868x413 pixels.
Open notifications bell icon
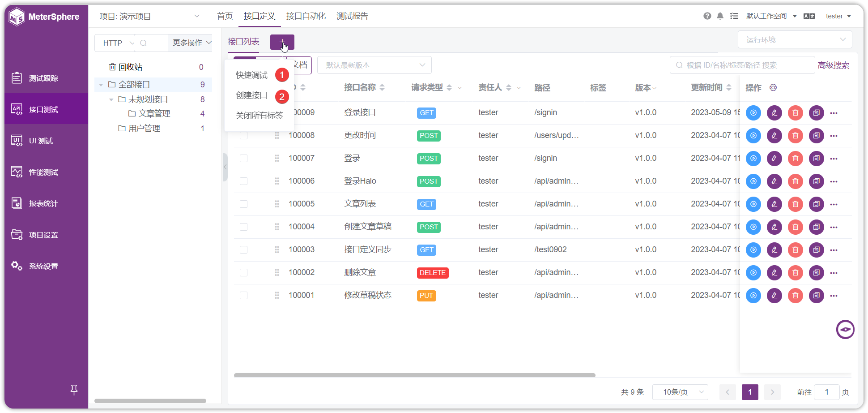720,16
